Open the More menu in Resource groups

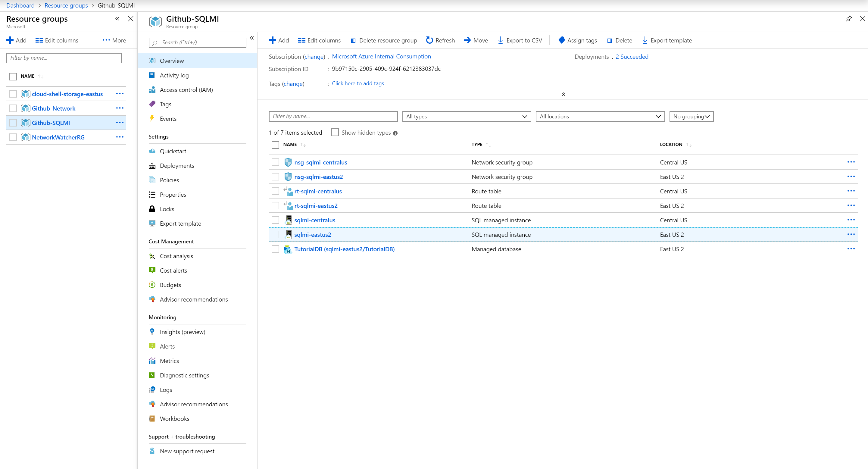point(114,40)
